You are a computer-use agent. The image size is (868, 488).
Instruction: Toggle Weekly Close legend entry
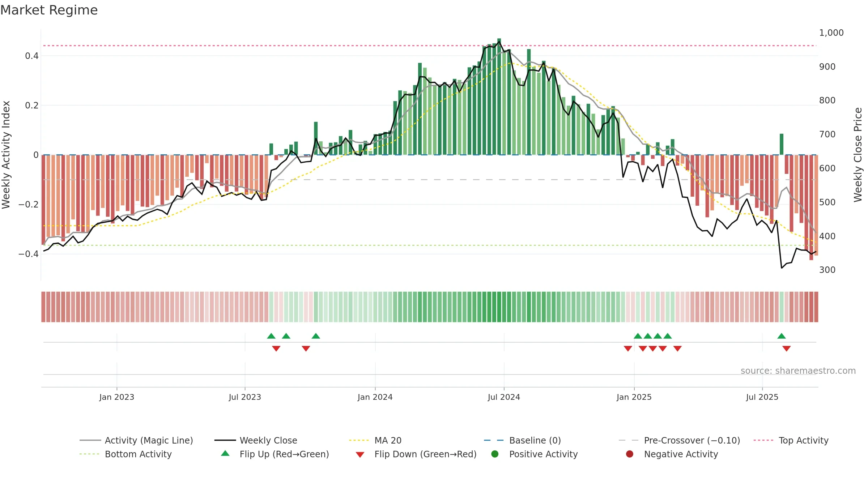[x=256, y=440]
